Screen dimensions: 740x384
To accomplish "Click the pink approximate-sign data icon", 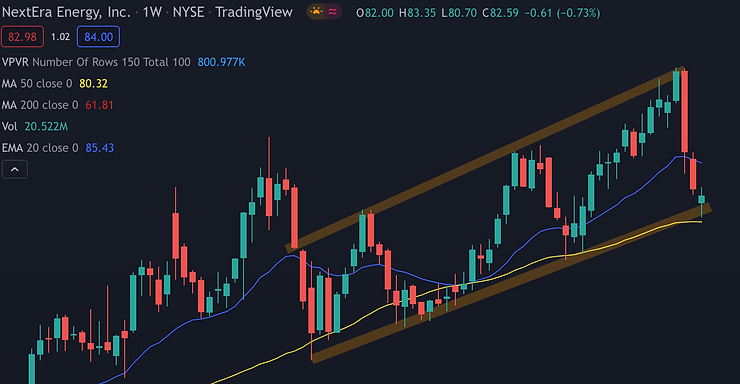I will coord(333,11).
